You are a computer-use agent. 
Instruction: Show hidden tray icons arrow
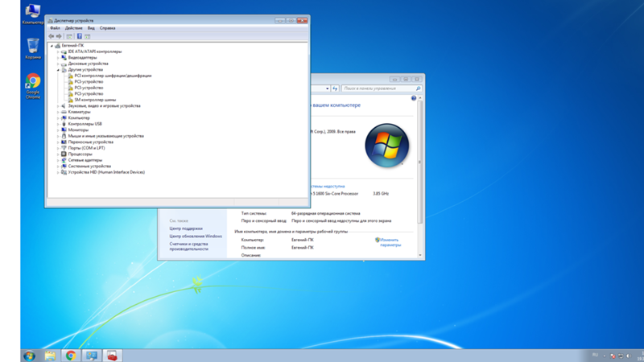(x=605, y=356)
